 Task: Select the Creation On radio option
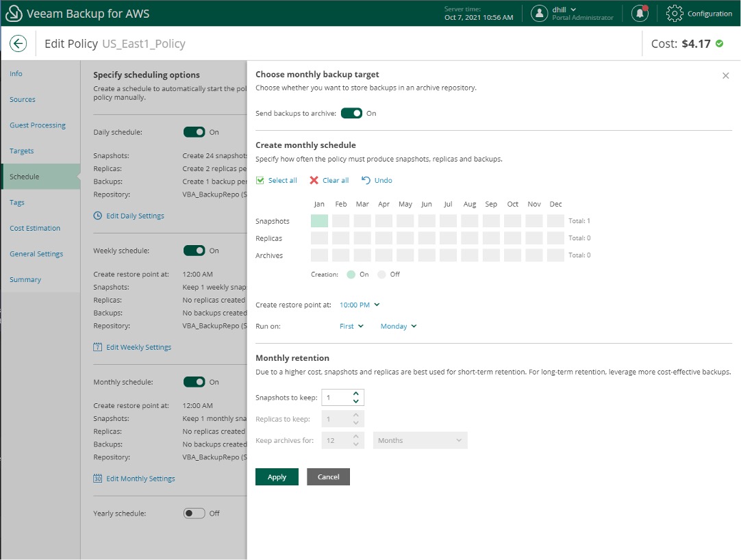[351, 275]
